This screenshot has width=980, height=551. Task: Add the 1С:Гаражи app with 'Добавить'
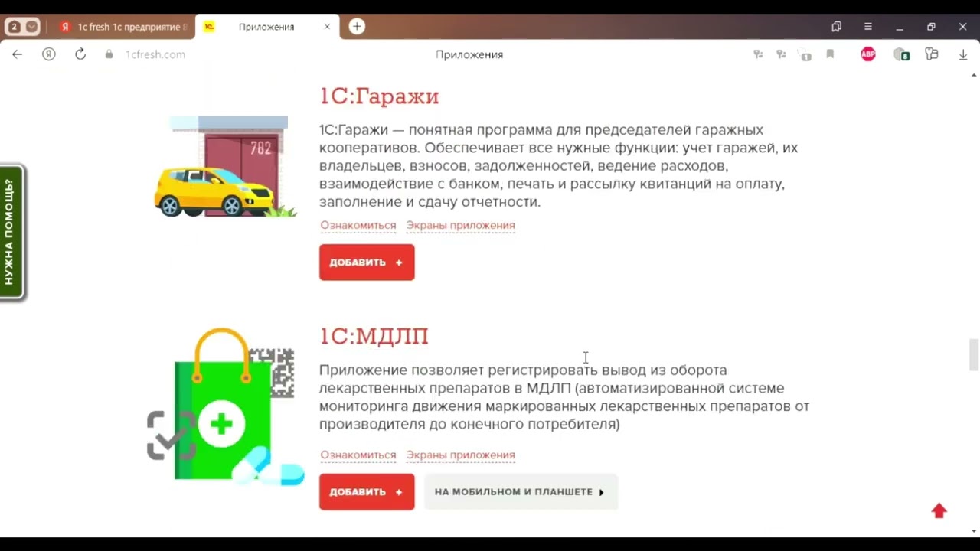pos(367,262)
